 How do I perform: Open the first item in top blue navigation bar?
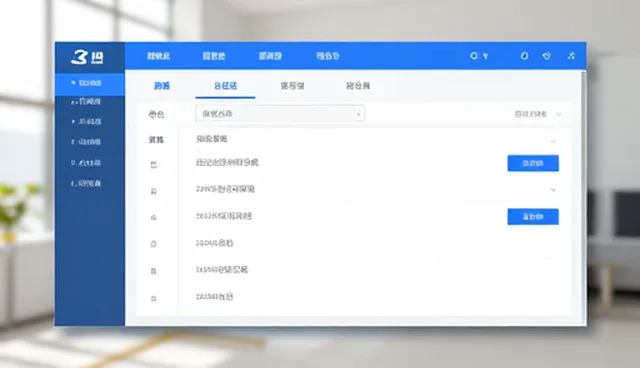[158, 56]
